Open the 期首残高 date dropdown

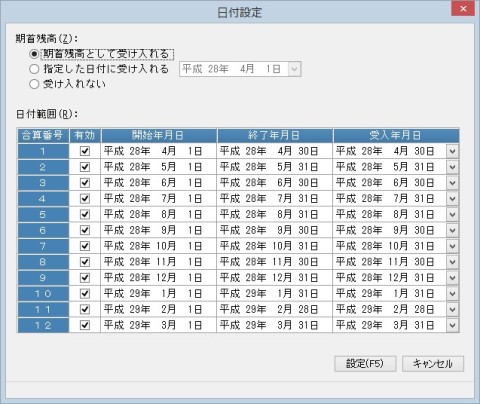coord(295,69)
